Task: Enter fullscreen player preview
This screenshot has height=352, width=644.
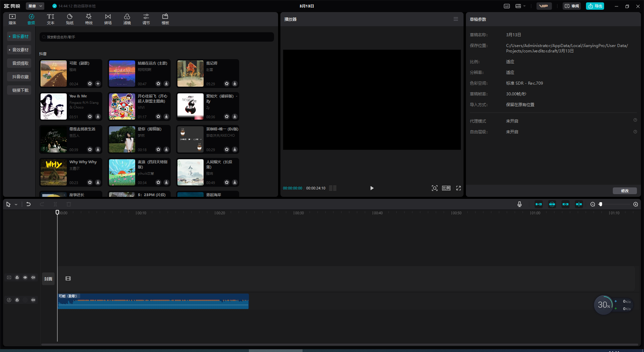Action: [459, 188]
